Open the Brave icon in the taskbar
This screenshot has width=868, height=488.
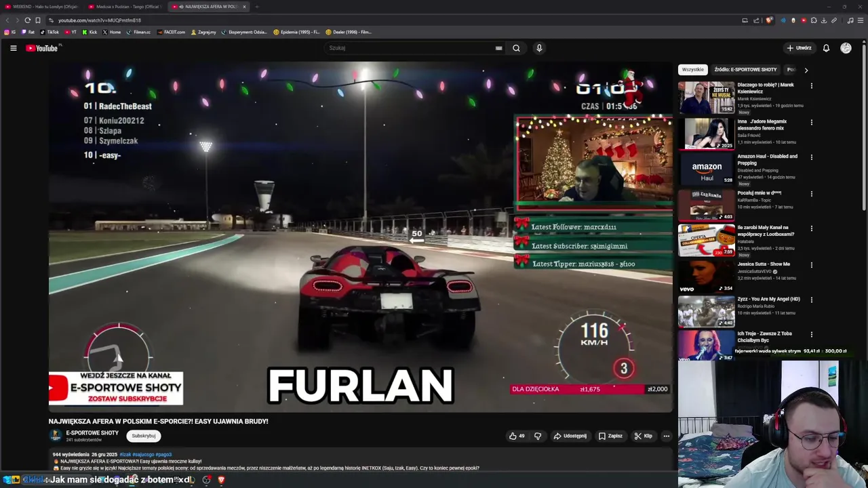coord(221,480)
